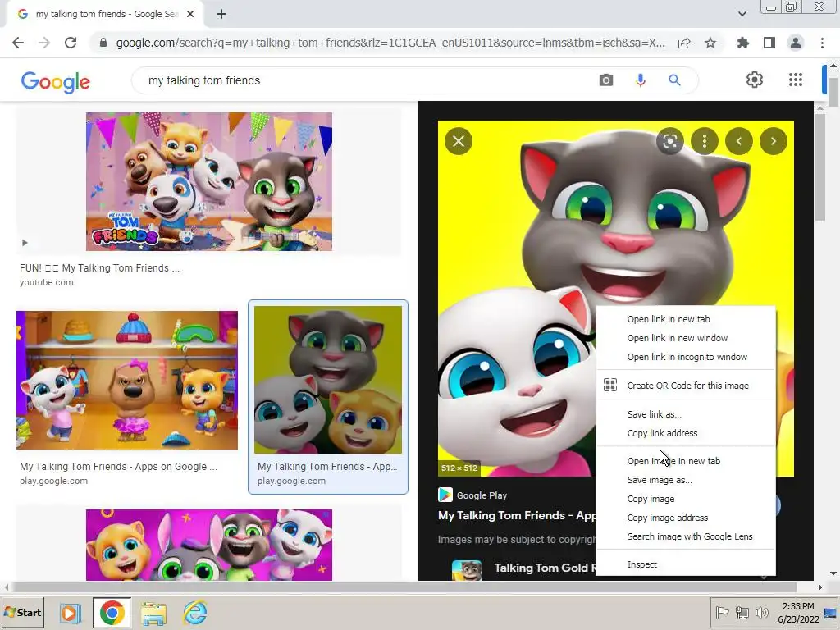Choose Save image as...

[x=686, y=480]
